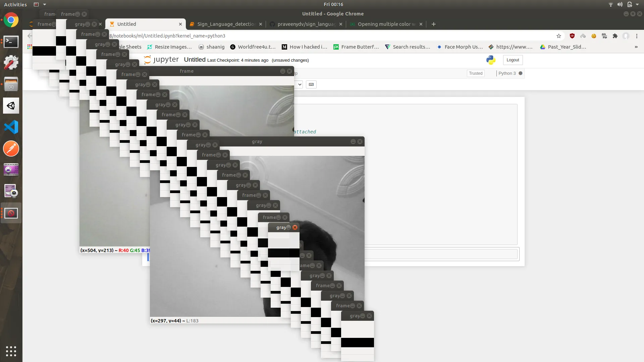The width and height of the screenshot is (644, 362).
Task: Open Jupyter command palette keyboard icon
Action: (311, 84)
